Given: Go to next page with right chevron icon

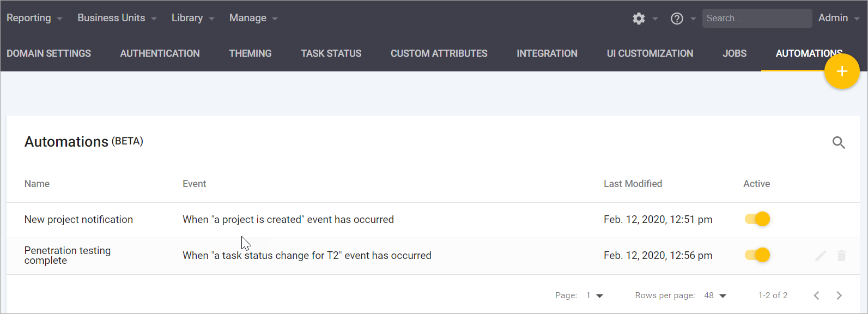Looking at the screenshot, I should coord(839,295).
